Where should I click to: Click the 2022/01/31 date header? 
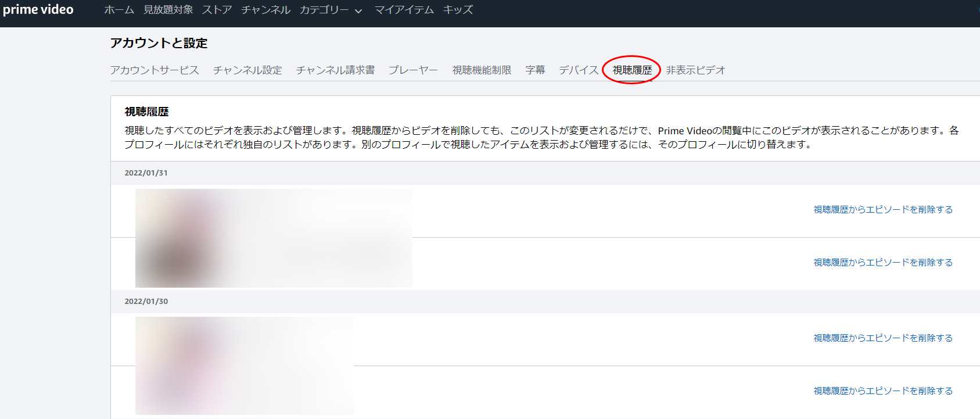coord(146,173)
